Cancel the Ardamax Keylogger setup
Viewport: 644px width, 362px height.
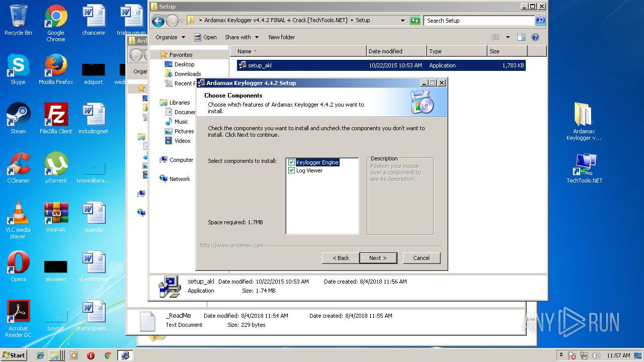422,258
